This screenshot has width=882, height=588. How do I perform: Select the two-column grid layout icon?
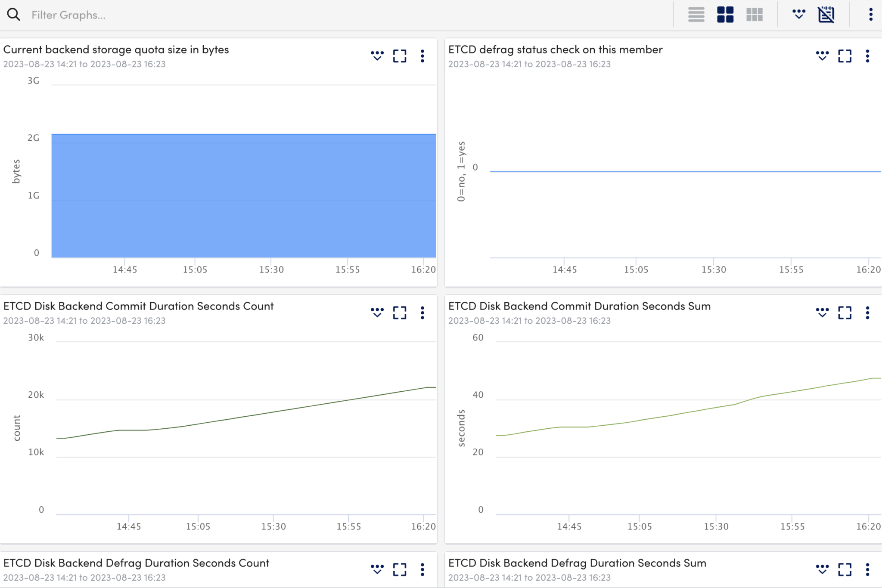click(725, 14)
